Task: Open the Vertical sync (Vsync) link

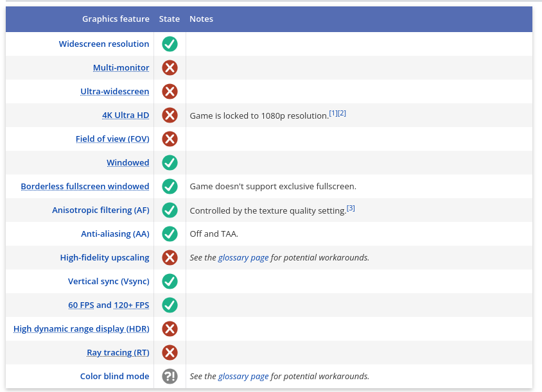Action: coord(109,281)
